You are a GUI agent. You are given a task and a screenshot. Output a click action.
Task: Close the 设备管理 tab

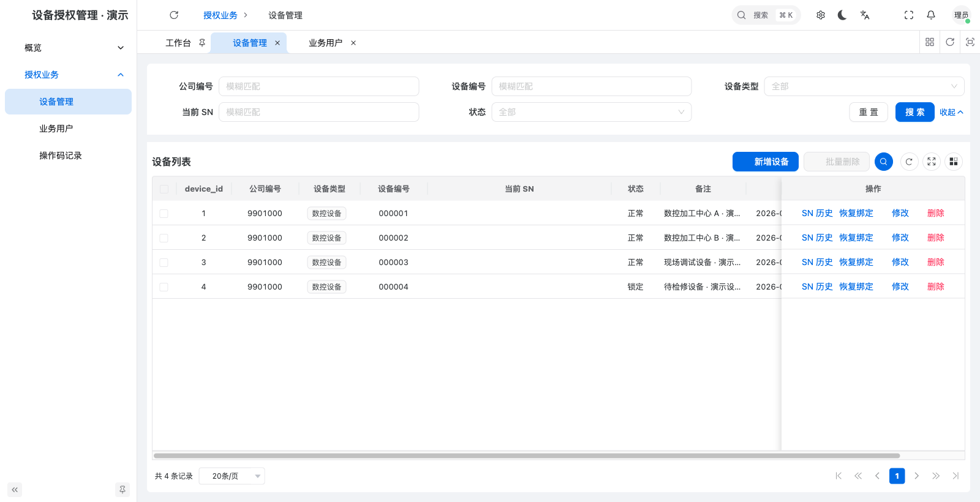tap(277, 43)
